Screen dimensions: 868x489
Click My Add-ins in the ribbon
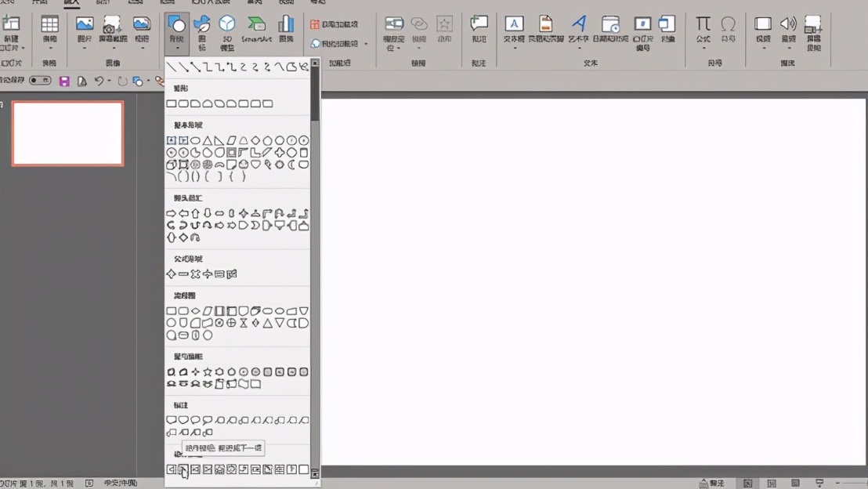click(x=334, y=43)
